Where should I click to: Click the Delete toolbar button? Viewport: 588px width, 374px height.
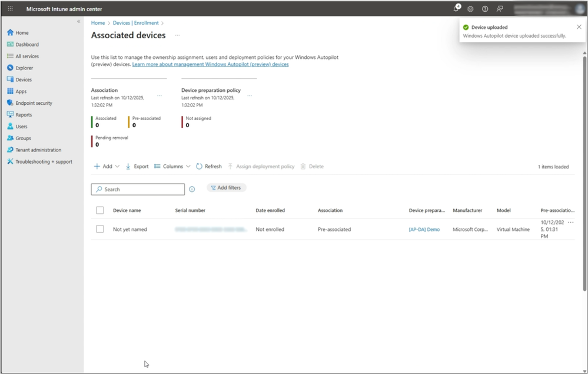[312, 166]
